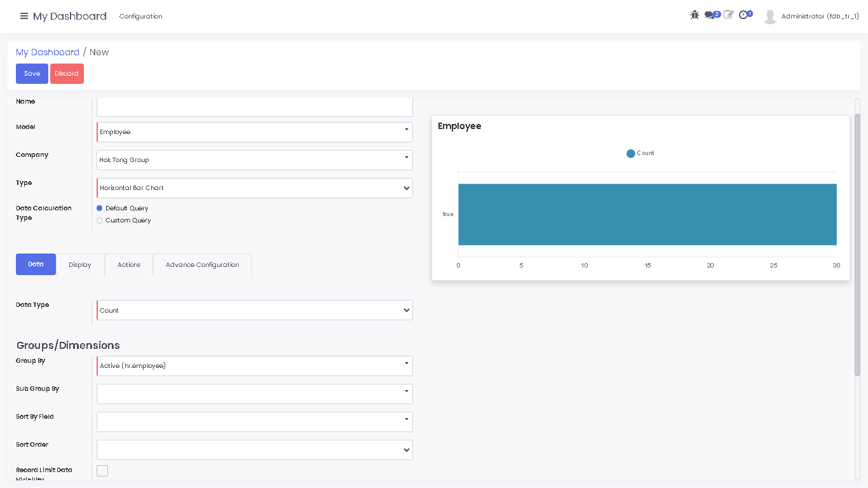Expand the Company dropdown showing Hok Tong Group
Viewport: 868px width, 488px height.
(x=407, y=159)
